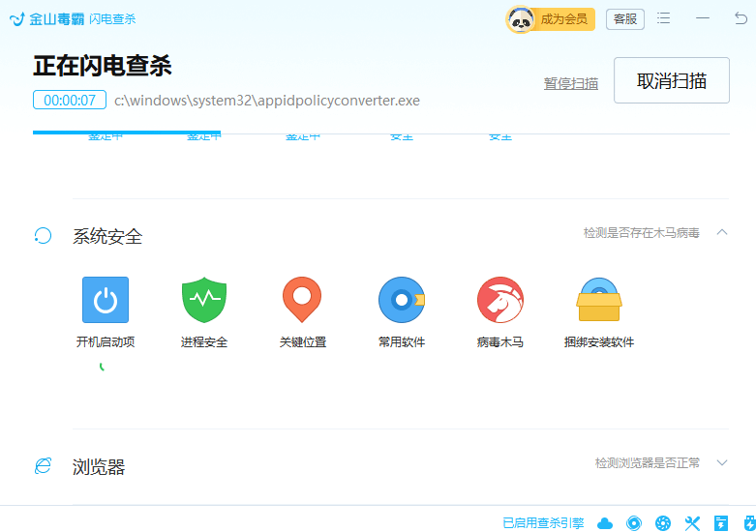The height and width of the screenshot is (532, 756).
Task: Expand the 浏览器 section chevron
Action: pos(722,463)
